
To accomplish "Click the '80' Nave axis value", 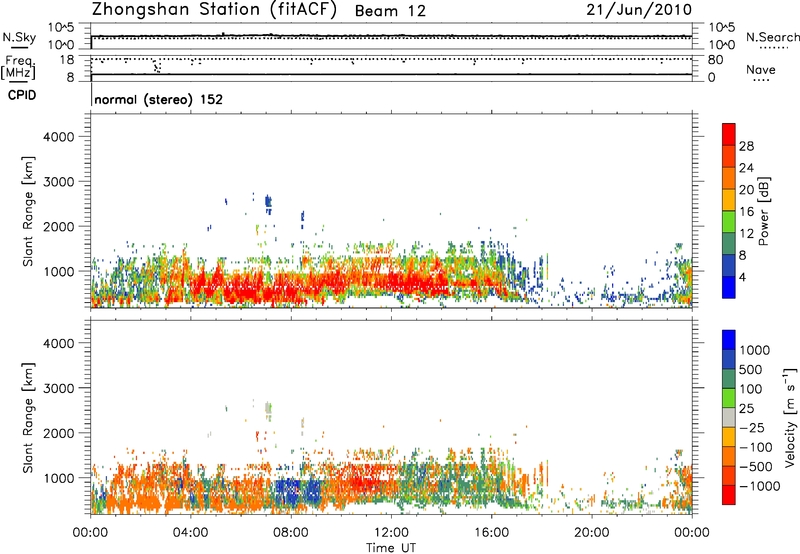I will pos(715,60).
